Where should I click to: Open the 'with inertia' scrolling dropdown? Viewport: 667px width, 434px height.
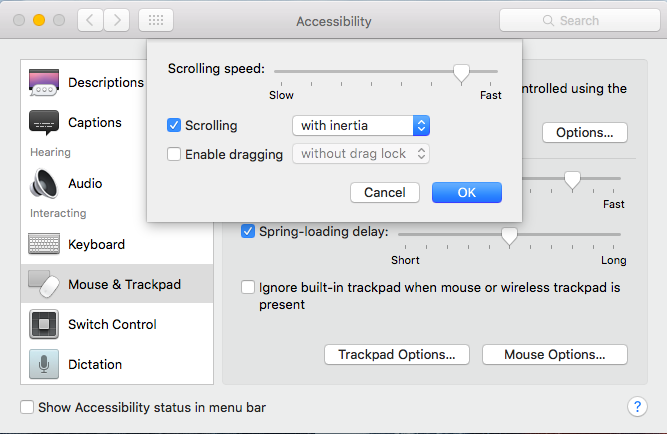click(x=361, y=125)
